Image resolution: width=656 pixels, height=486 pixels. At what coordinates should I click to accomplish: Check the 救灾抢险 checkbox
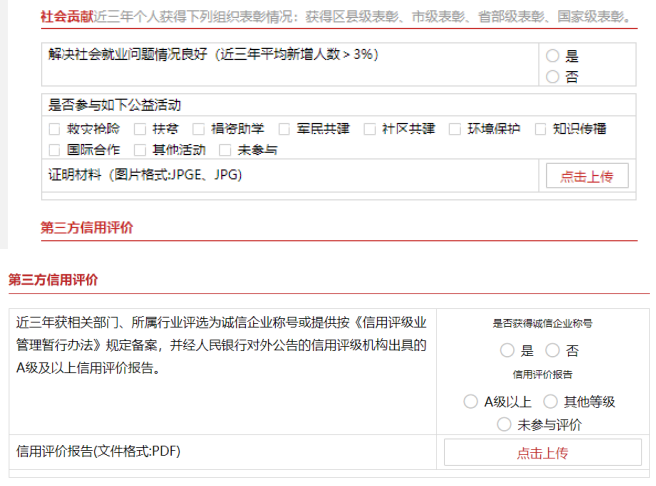[56, 129]
